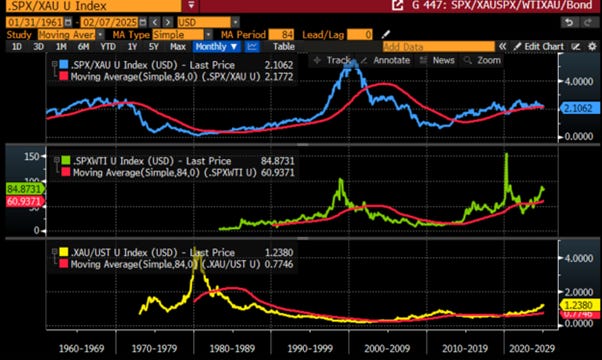Show News on the chart
The width and height of the screenshot is (602, 360).
click(437, 60)
